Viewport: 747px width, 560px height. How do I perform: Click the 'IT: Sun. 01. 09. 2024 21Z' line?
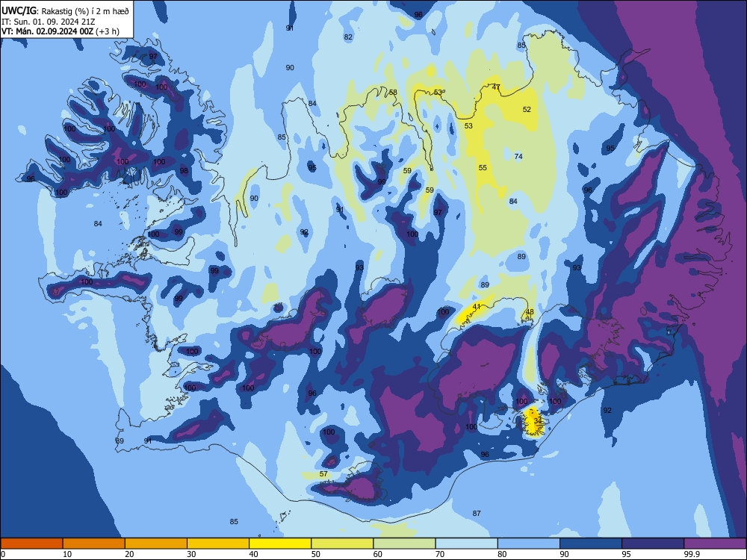click(x=48, y=22)
